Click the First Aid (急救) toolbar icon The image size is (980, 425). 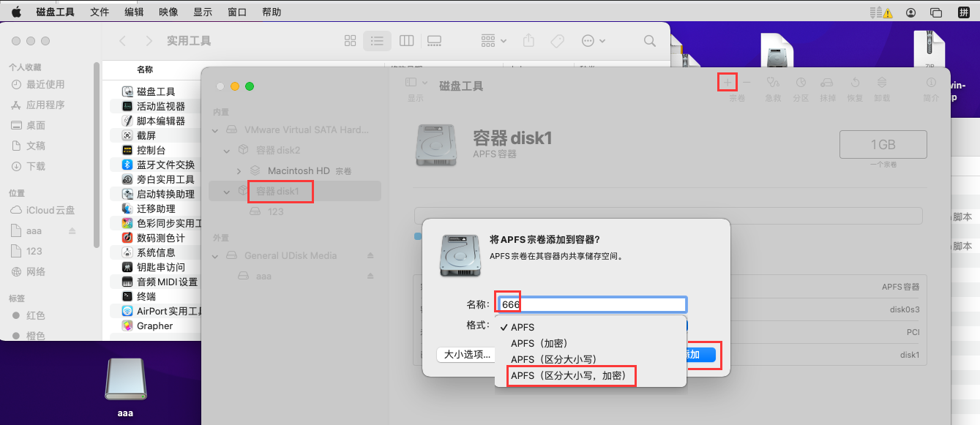(774, 83)
